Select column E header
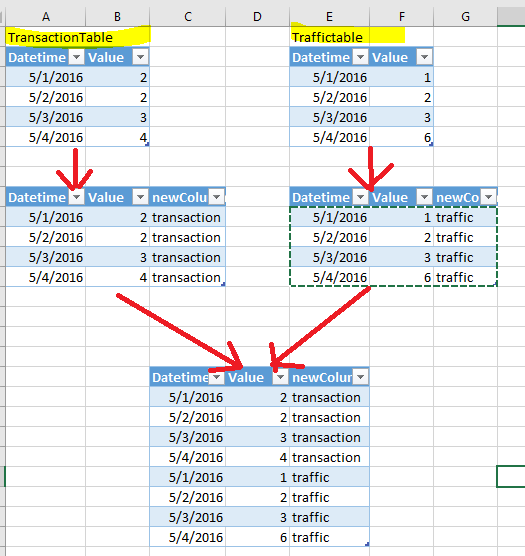The height and width of the screenshot is (556, 525). (x=329, y=17)
